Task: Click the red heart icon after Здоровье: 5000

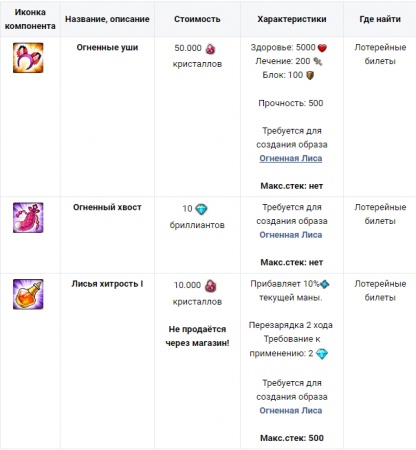Action: pyautogui.click(x=322, y=48)
